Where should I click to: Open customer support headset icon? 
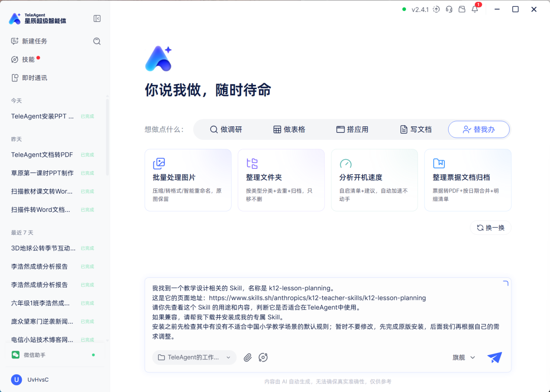(449, 9)
